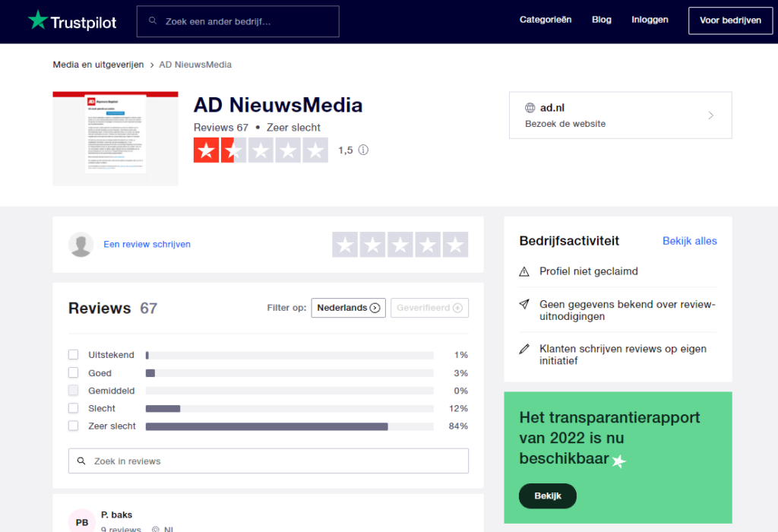This screenshot has height=532, width=778.
Task: Click Een review schrijven link
Action: pyautogui.click(x=147, y=244)
